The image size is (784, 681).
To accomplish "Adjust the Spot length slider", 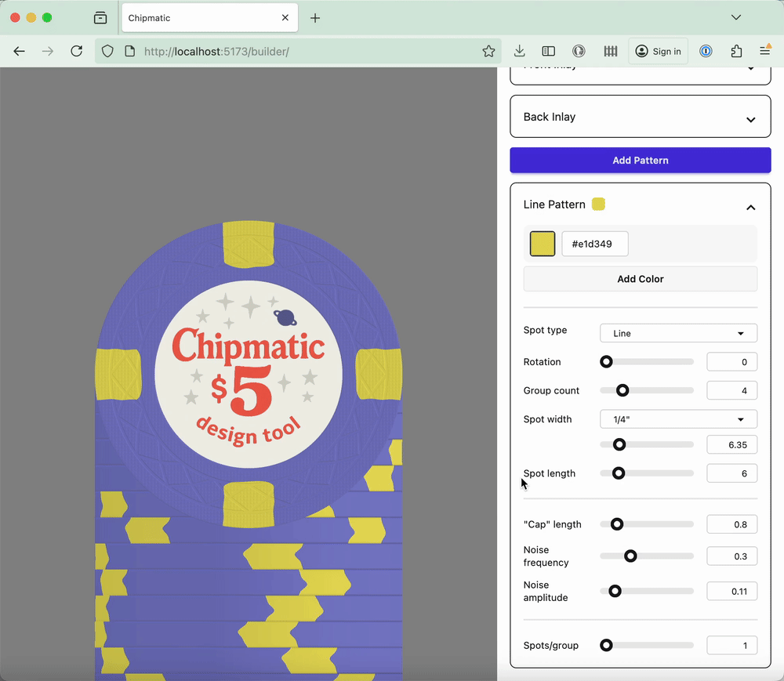I will click(647, 473).
